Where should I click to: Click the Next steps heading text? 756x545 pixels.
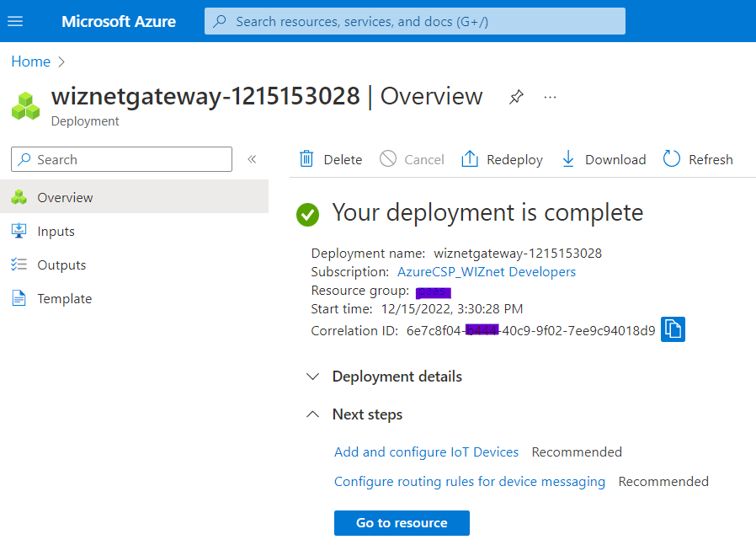coord(367,414)
